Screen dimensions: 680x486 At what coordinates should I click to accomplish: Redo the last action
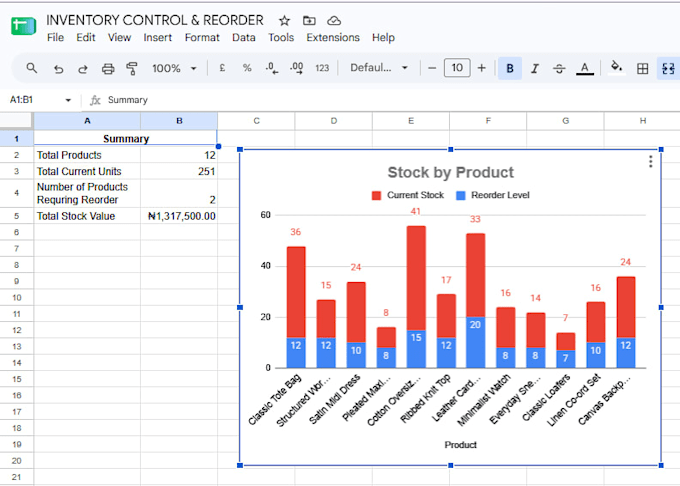pyautogui.click(x=82, y=68)
